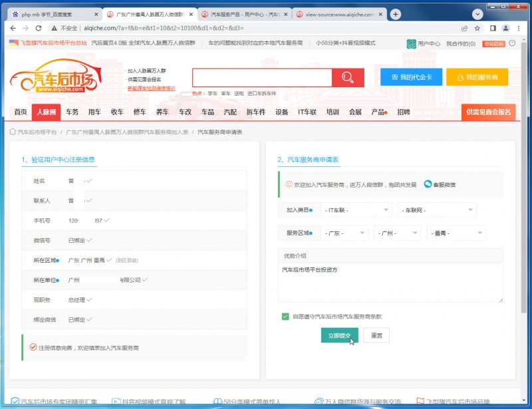Click hot search term 进口车拆车件
Screen dimensions: 532x409
[261, 93]
